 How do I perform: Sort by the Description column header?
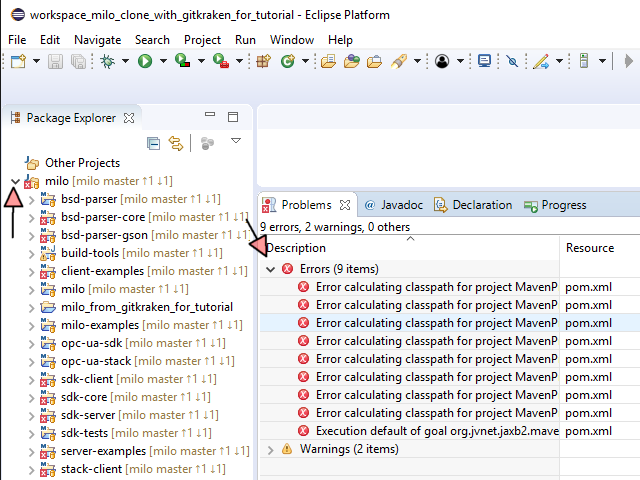pyautogui.click(x=409, y=248)
